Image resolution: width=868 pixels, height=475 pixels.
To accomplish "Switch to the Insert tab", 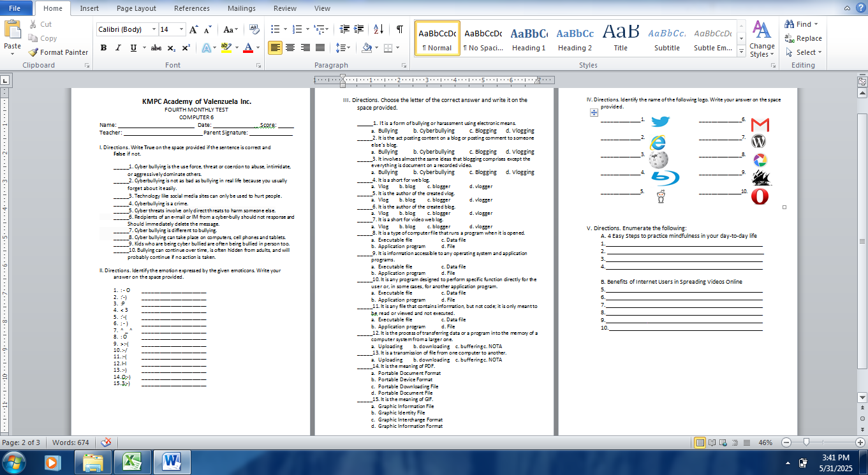I will pyautogui.click(x=89, y=8).
